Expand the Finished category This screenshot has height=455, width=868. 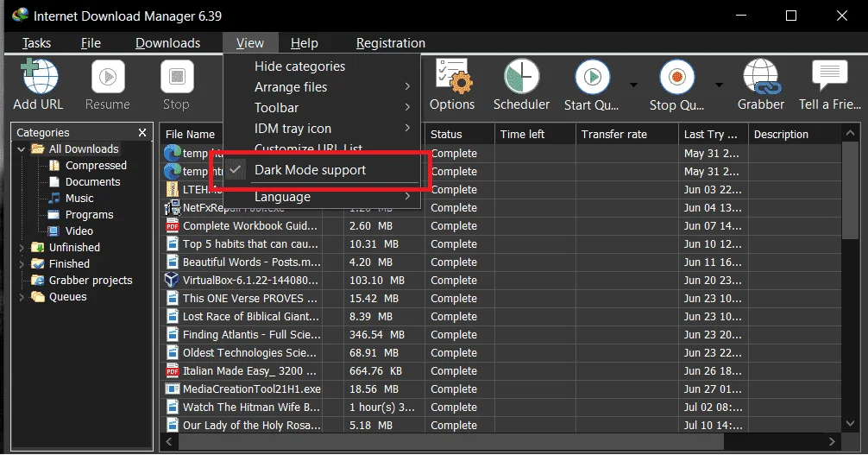coord(22,264)
